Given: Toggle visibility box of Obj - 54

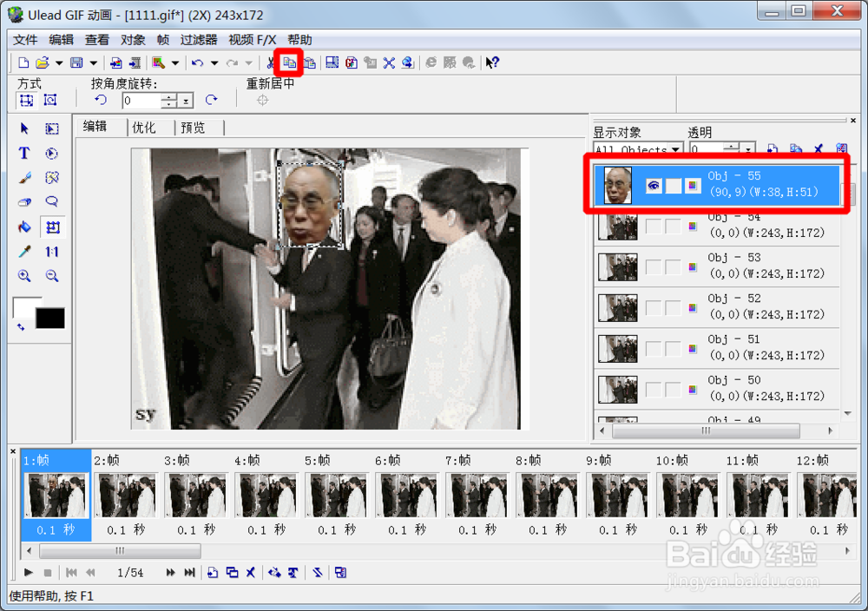Looking at the screenshot, I should 654,226.
